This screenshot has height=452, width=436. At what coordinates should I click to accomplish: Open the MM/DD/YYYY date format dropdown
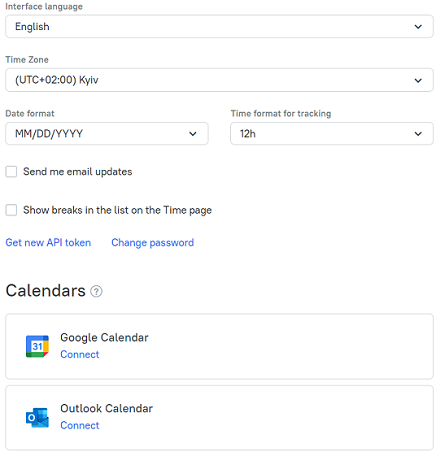[x=107, y=134]
